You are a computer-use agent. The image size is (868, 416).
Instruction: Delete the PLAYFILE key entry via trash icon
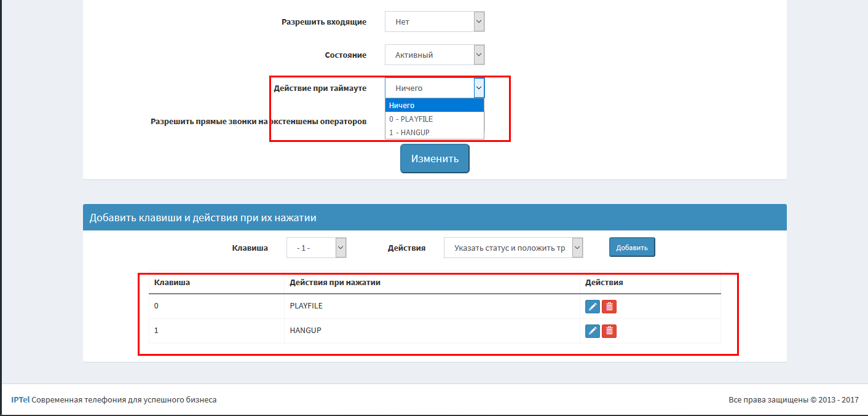[x=609, y=307]
